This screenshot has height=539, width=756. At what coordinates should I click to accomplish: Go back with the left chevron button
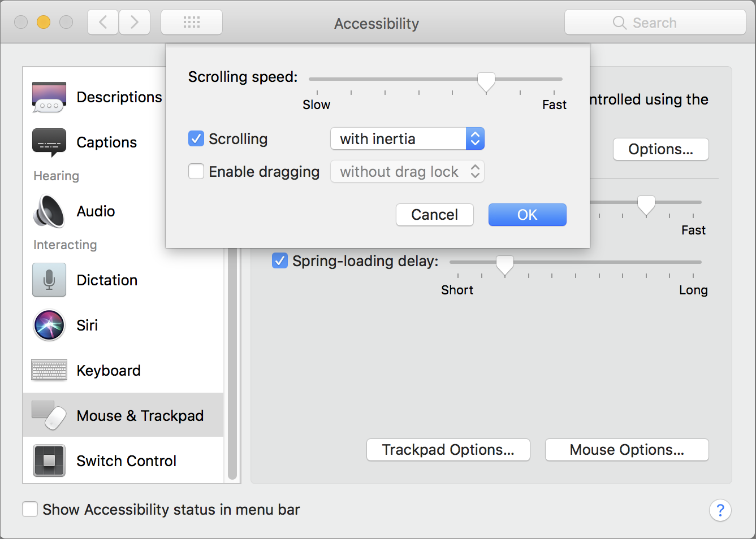click(103, 23)
